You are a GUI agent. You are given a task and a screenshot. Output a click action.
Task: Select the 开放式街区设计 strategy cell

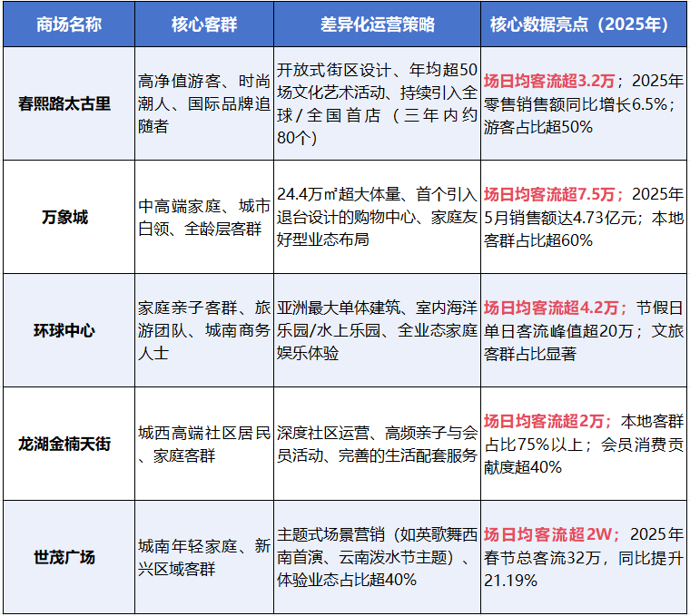(377, 103)
